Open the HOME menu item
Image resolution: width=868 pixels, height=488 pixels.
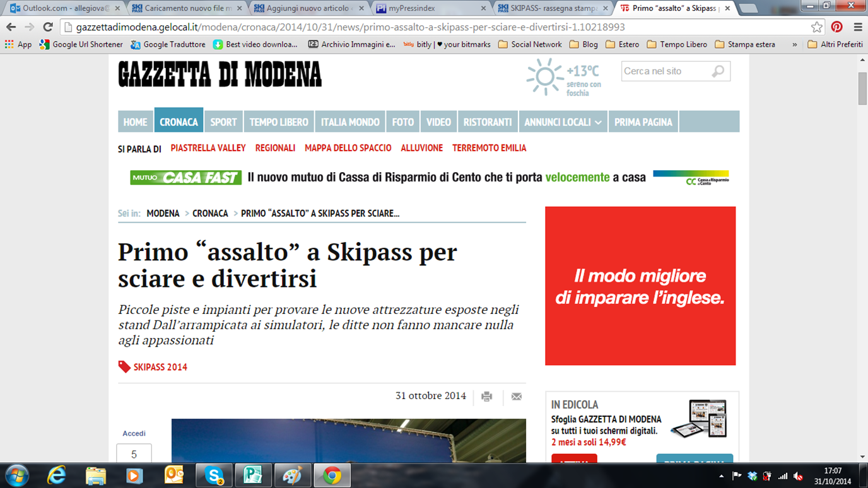pos(136,122)
